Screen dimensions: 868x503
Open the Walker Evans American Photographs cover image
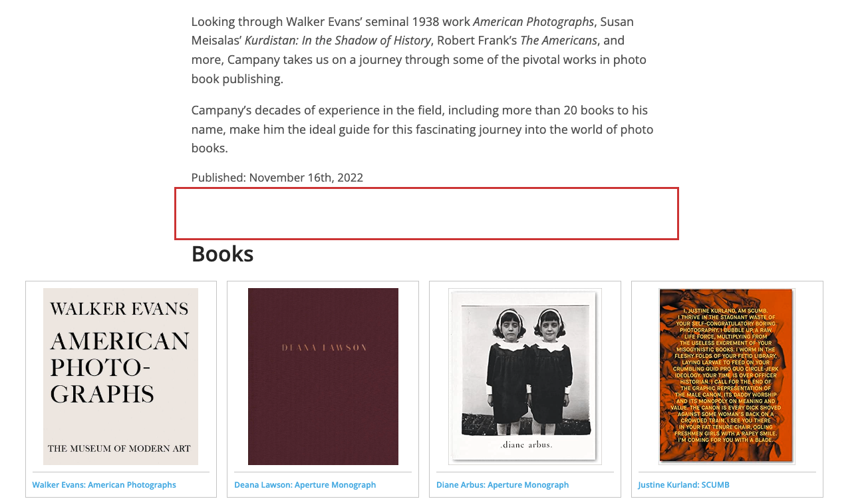(x=120, y=376)
